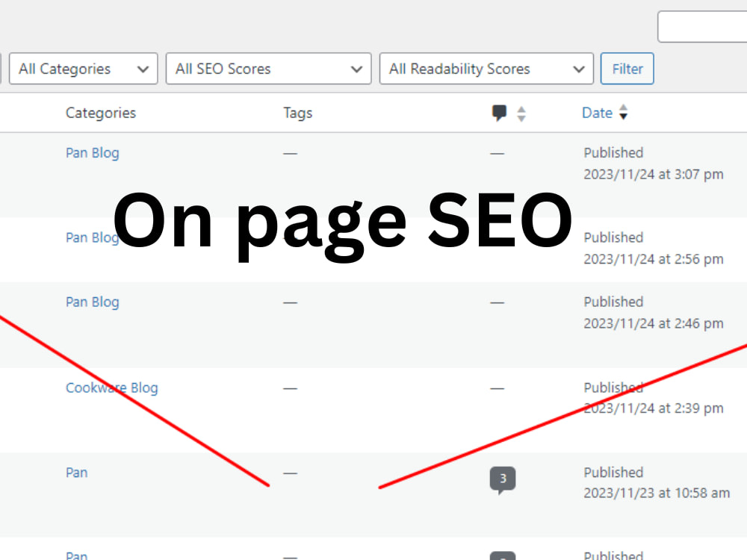Viewport: 747px width, 560px height.
Task: Click the search input field
Action: (x=702, y=27)
